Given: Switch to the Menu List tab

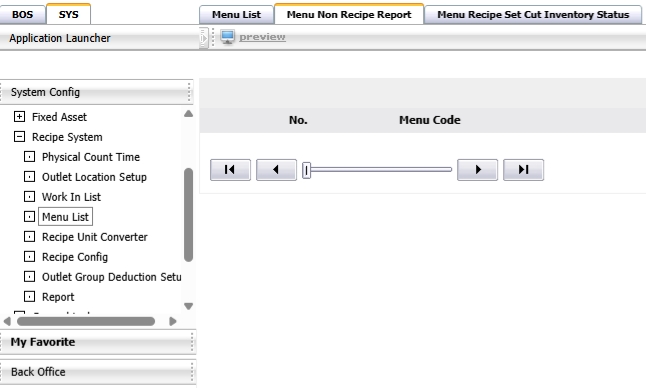Looking at the screenshot, I should coord(236,15).
